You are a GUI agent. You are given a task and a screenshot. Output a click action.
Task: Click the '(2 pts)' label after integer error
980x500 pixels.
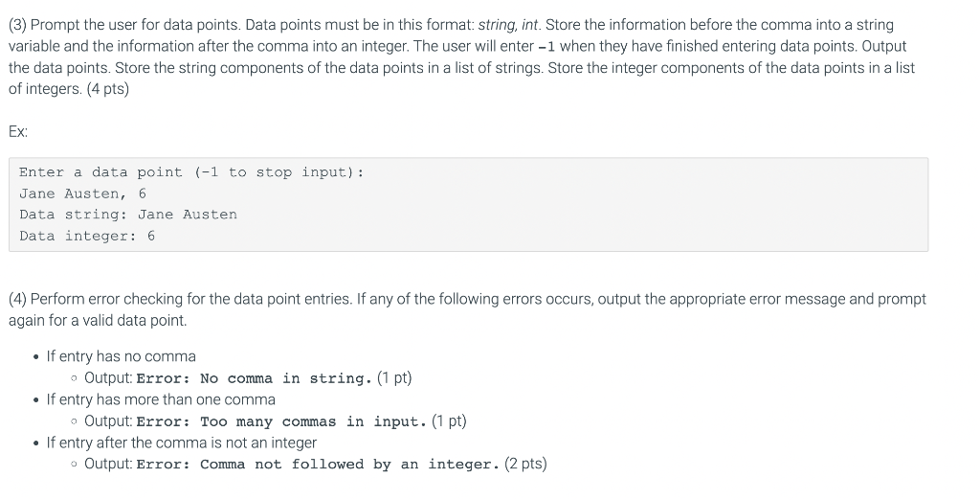click(x=525, y=464)
